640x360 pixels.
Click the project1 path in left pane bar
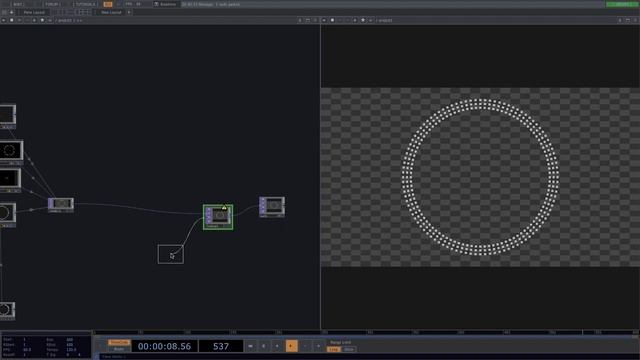click(65, 20)
